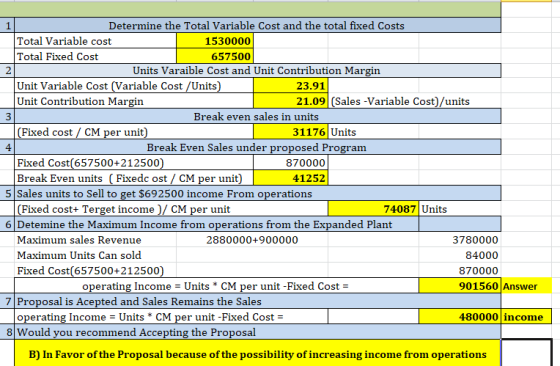Click the unit contribution margin value 21.09

point(291,101)
